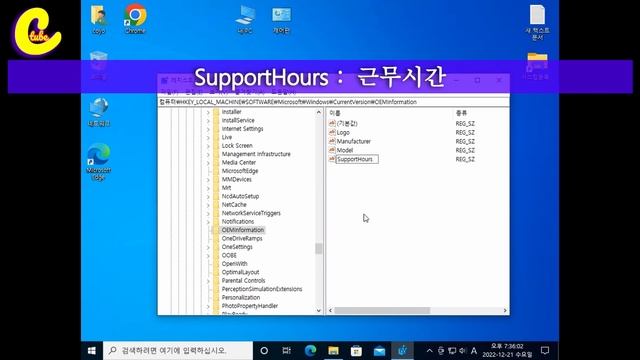Select the PerceptionSimulationExtensions key
640x360 pixels.
262,289
